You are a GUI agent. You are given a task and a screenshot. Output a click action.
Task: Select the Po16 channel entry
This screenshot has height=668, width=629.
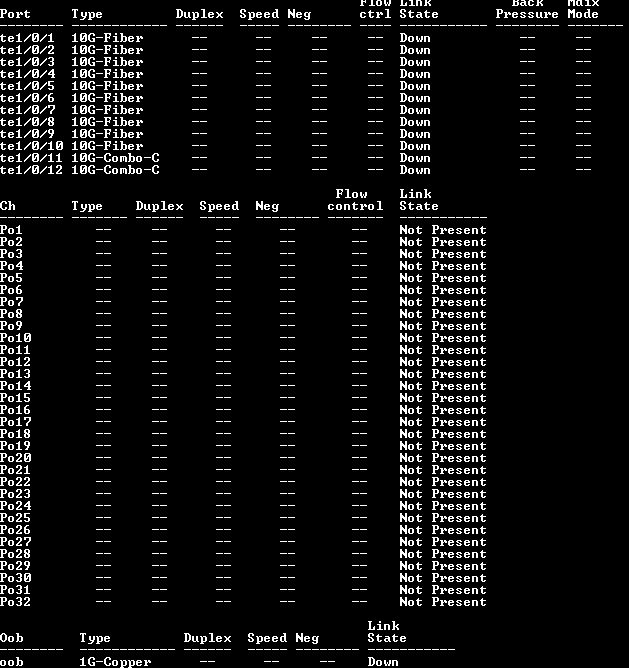15,410
